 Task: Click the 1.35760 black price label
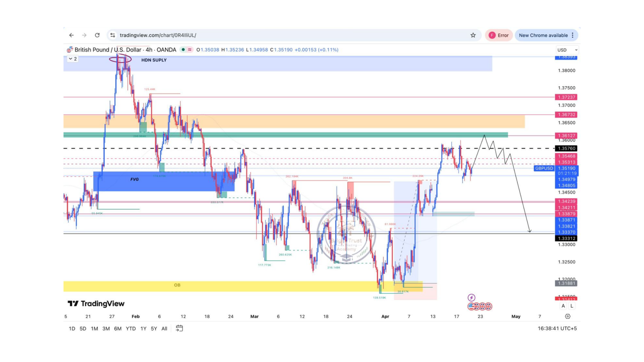(566, 148)
